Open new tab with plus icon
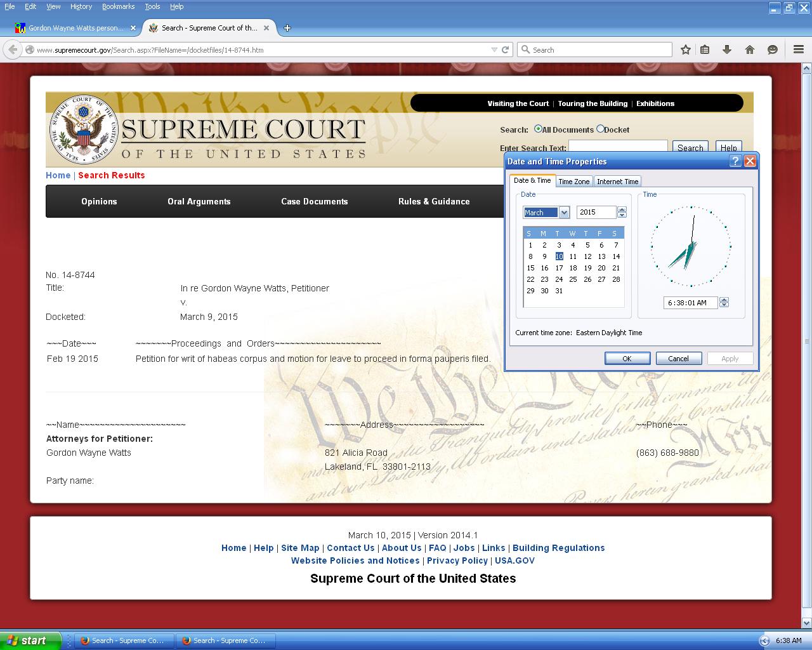Screen dimensions: 812x650 tap(287, 28)
